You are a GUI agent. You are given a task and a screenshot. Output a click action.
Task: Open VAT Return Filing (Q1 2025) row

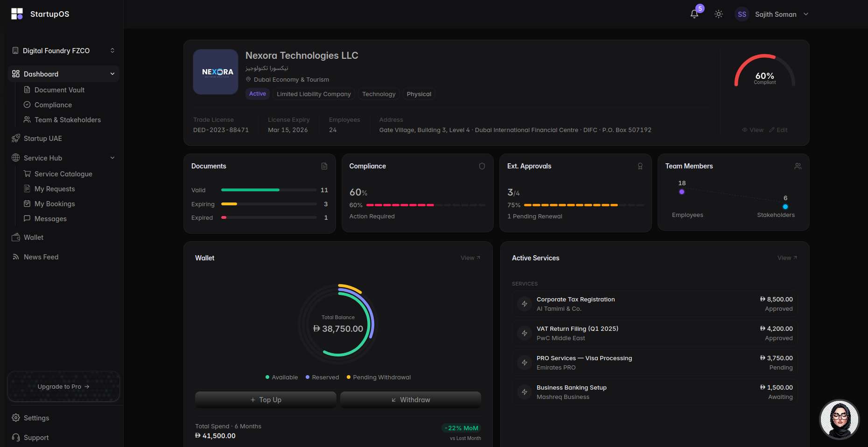(655, 334)
